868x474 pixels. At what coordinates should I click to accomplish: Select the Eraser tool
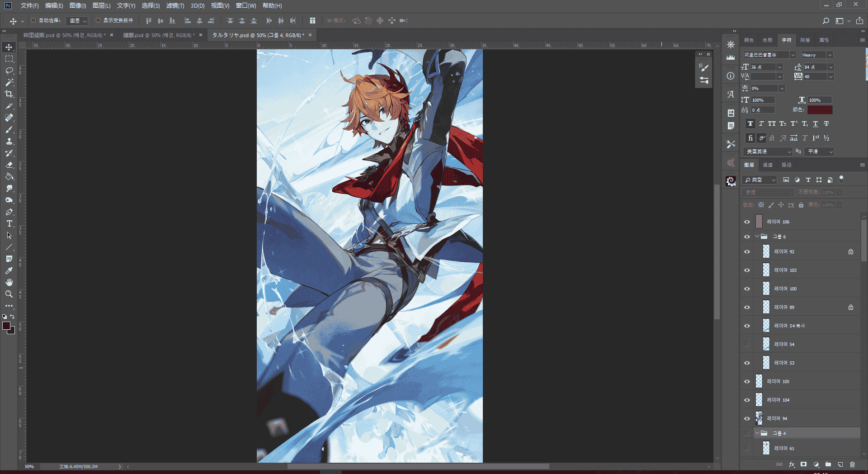coord(9,165)
